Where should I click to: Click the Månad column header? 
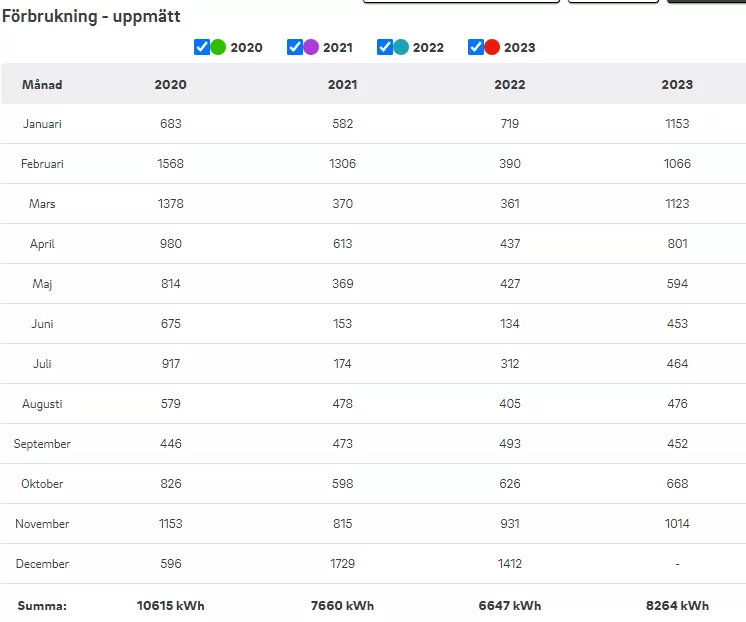(42, 85)
